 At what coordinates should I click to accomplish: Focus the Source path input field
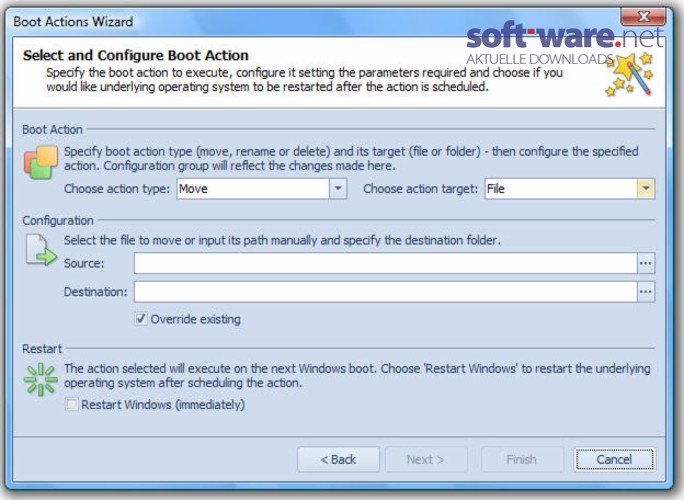coord(386,264)
